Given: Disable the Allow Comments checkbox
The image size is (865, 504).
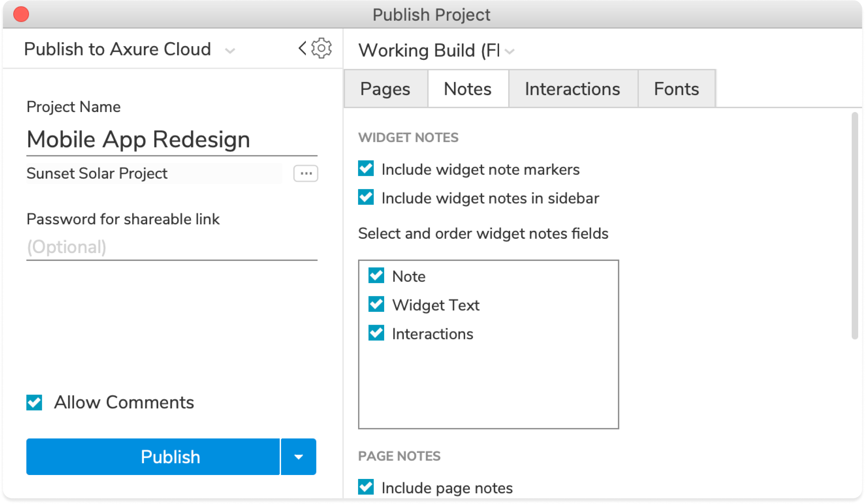Looking at the screenshot, I should 34,402.
